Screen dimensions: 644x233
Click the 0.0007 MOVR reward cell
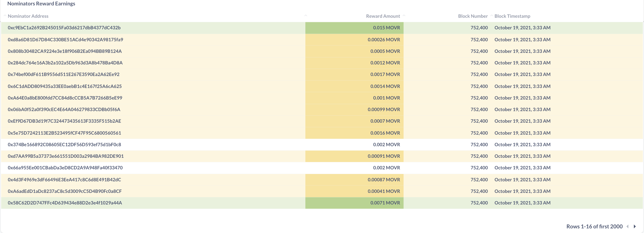tap(354, 121)
